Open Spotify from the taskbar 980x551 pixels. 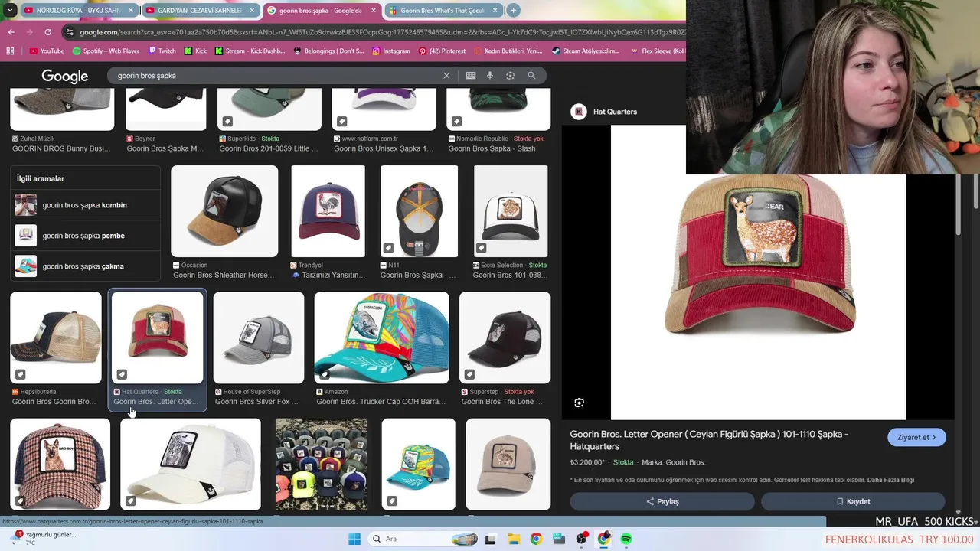pos(626,539)
